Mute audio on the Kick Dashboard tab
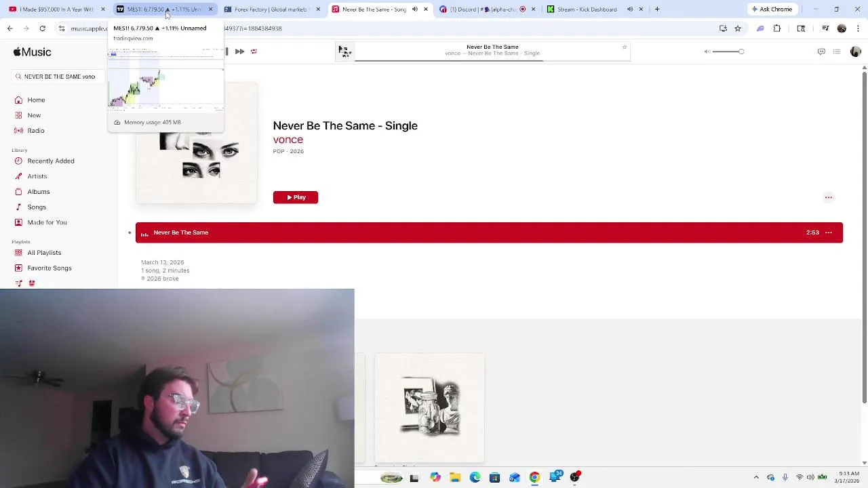Screen dimensions: 868x488 tap(630, 9)
